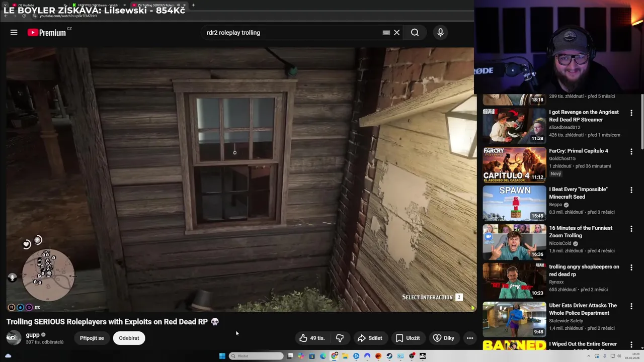
Task: Open Uber Eats Driver Attacks video title
Action: (583, 309)
